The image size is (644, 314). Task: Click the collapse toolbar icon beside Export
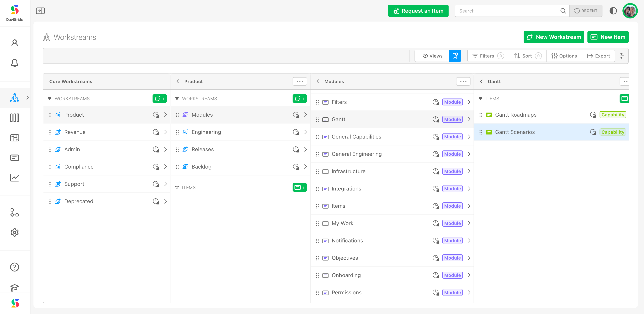click(621, 56)
